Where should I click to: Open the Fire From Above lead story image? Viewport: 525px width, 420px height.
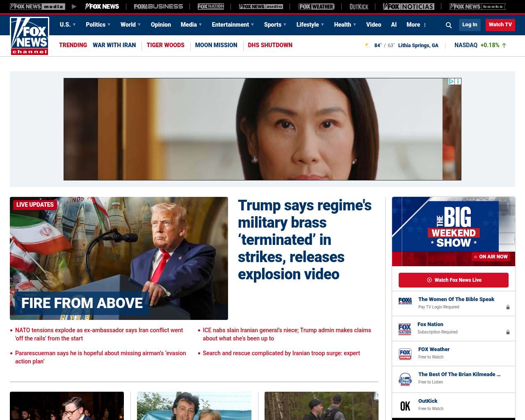[x=119, y=258]
